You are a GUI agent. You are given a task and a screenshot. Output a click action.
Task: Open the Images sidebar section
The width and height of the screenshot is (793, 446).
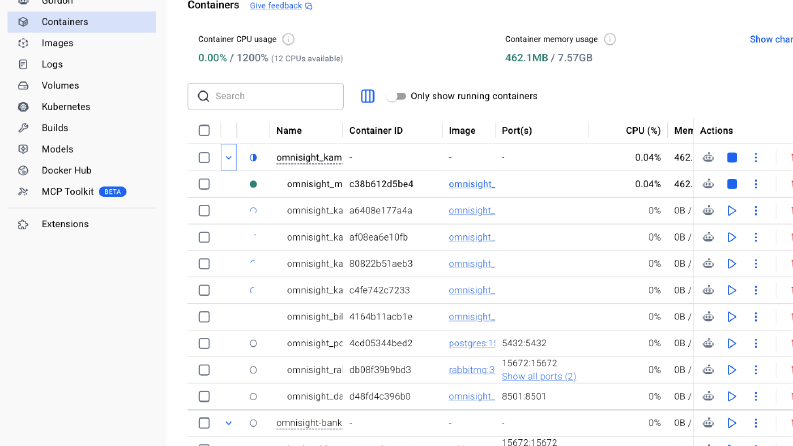click(x=81, y=43)
